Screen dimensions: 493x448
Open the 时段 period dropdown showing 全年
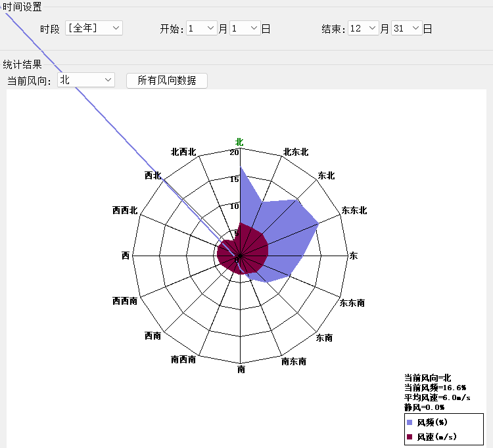pos(94,28)
